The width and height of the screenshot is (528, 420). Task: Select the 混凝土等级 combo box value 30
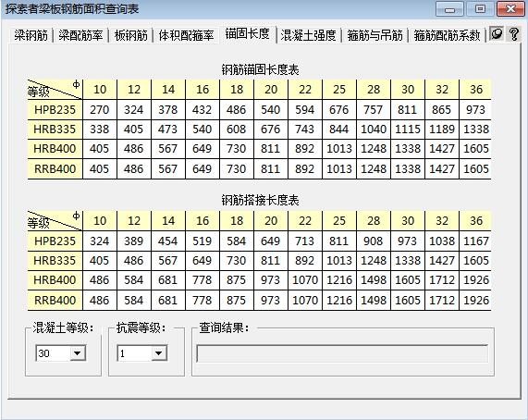[61, 353]
